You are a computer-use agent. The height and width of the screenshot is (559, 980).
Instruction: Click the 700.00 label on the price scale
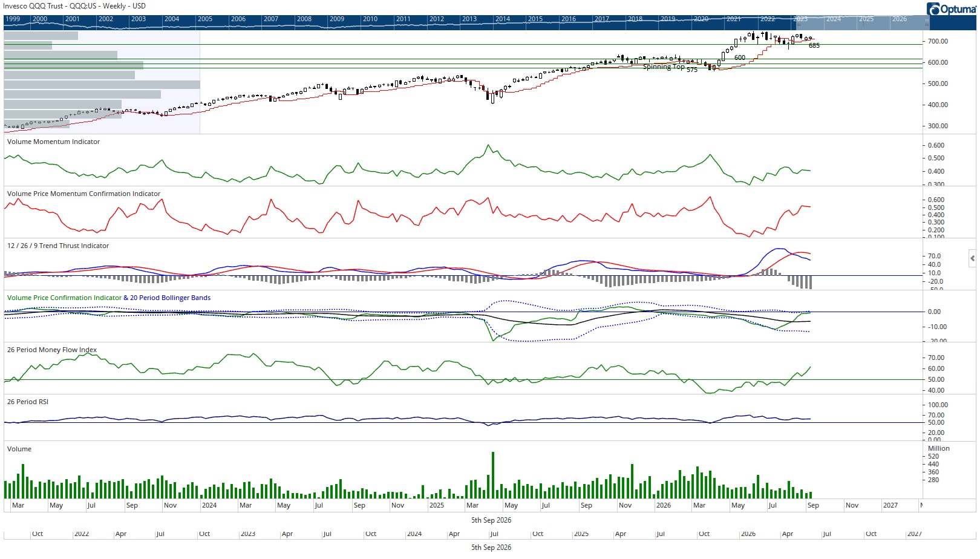(938, 41)
